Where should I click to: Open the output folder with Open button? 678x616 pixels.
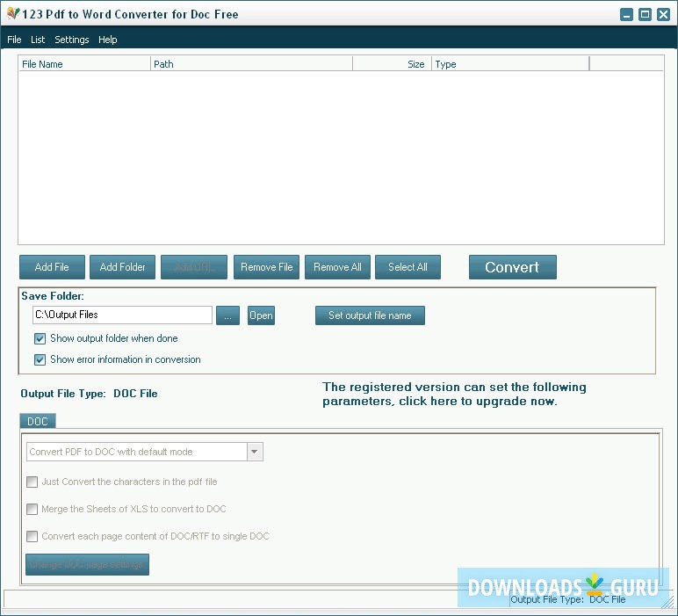(261, 315)
